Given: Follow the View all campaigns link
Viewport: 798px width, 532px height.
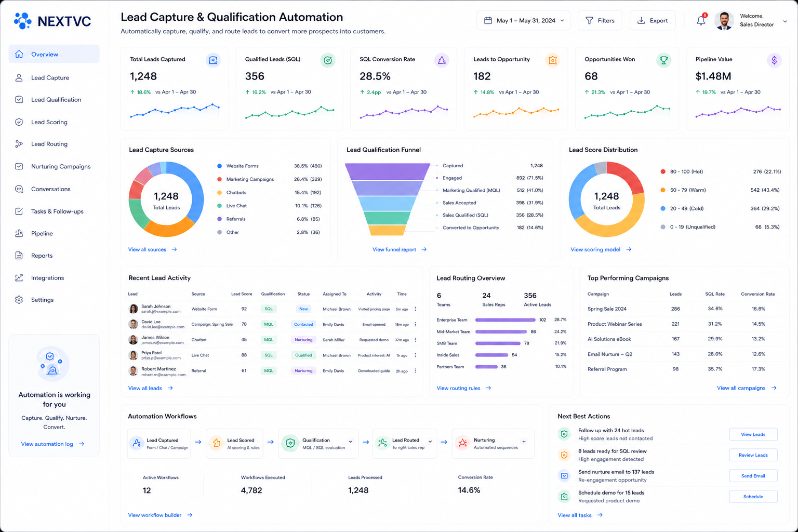Looking at the screenshot, I should 747,388.
